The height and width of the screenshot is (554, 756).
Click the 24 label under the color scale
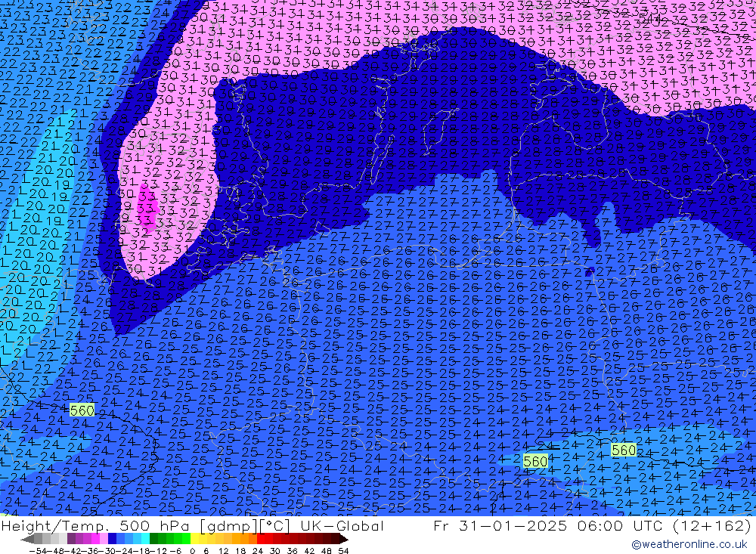[x=258, y=551]
